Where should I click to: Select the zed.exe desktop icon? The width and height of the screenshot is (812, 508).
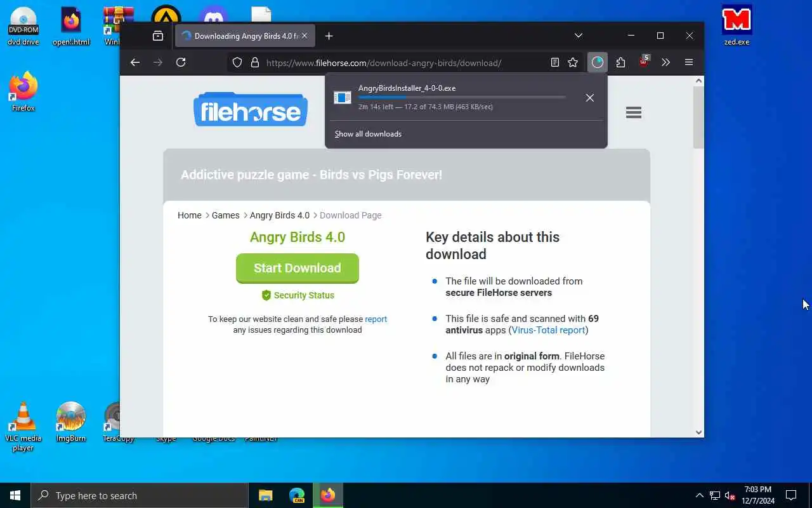tap(737, 27)
